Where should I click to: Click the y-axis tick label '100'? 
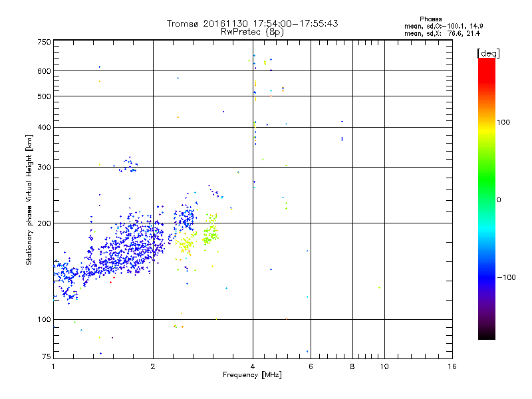(x=44, y=319)
